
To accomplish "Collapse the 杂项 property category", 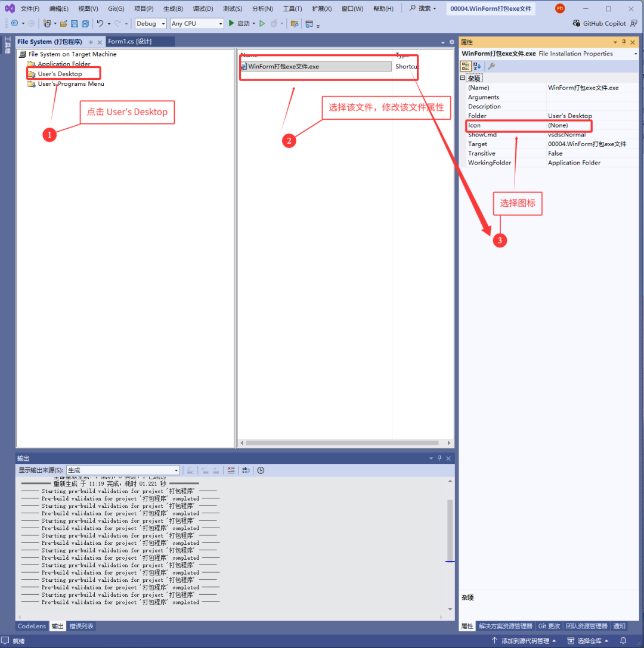I will pos(463,77).
